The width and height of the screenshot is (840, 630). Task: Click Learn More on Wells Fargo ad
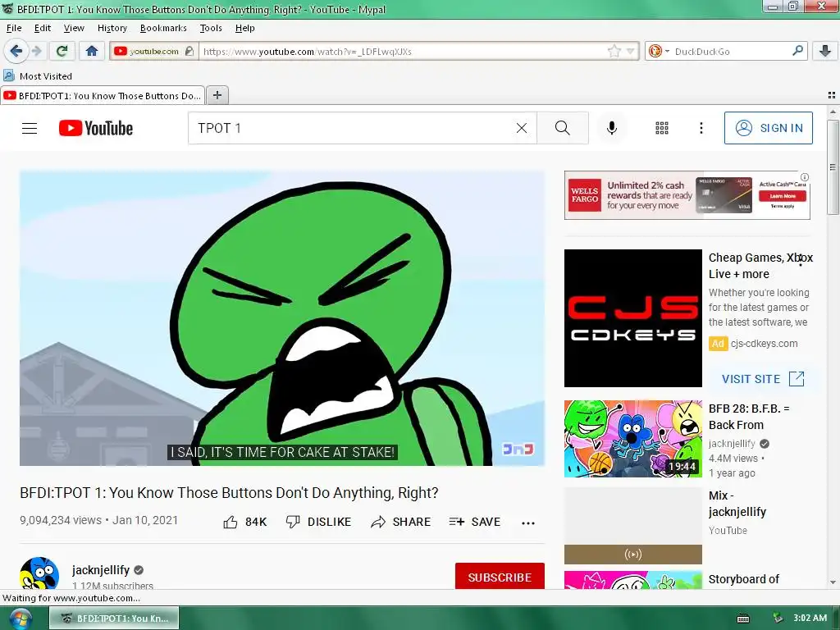(x=782, y=196)
